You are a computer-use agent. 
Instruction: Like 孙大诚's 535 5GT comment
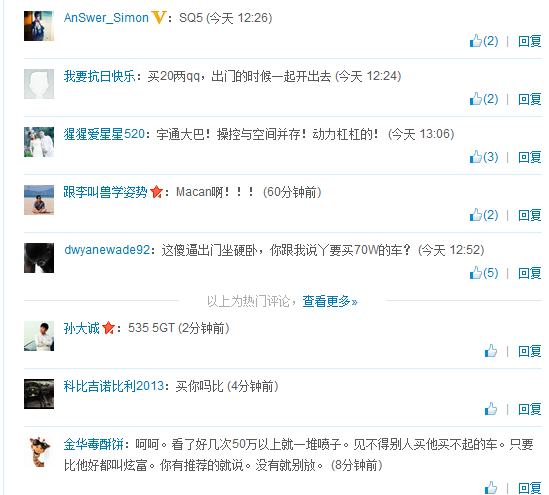click(491, 351)
